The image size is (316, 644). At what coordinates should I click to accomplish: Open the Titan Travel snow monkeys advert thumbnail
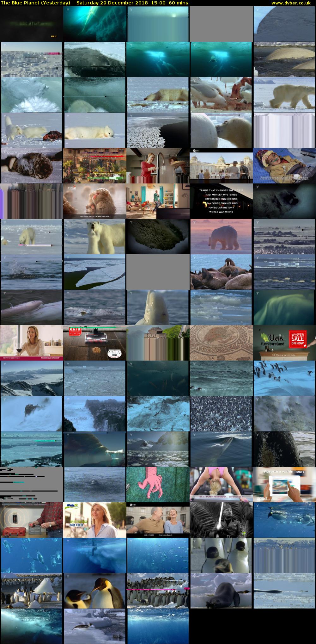[95, 201]
